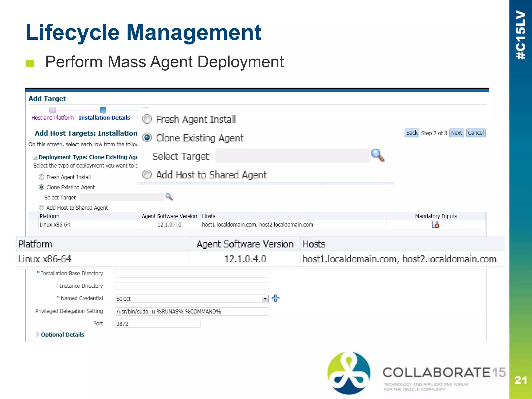Focus the Instance Directory field
This screenshot has height=399, width=532.
pos(192,286)
